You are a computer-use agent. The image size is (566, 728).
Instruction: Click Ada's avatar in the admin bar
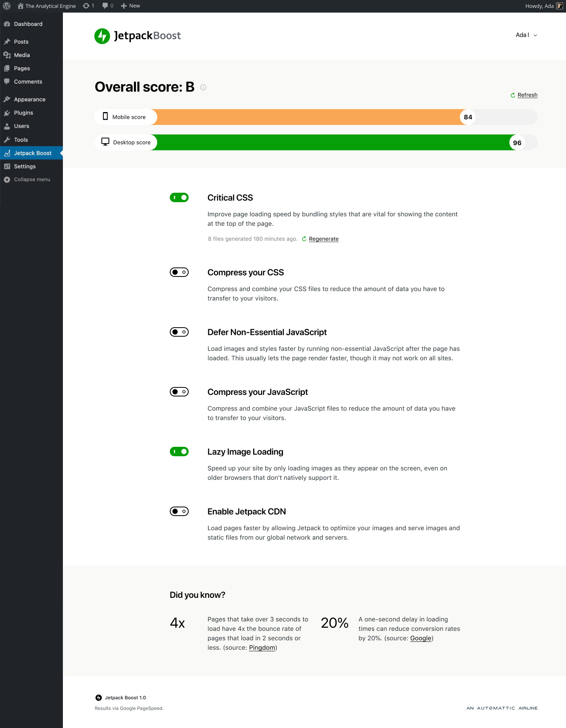click(x=560, y=6)
